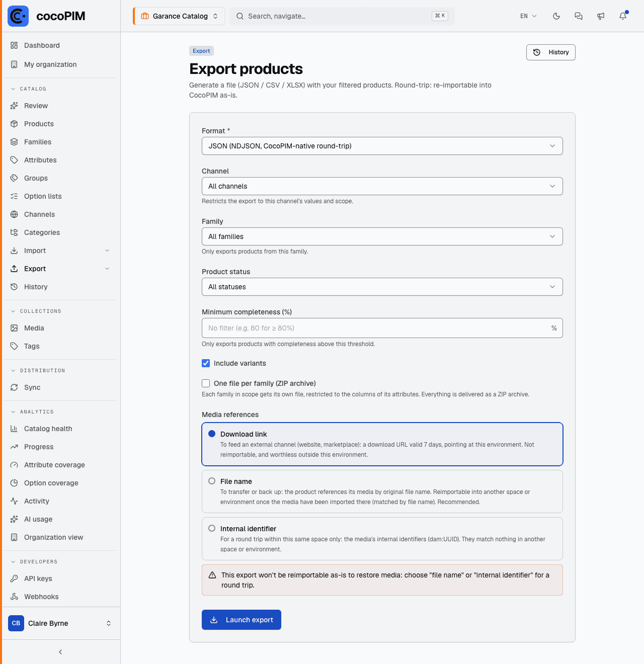The image size is (644, 664).
Task: Navigate to Products
Action: tap(60, 124)
